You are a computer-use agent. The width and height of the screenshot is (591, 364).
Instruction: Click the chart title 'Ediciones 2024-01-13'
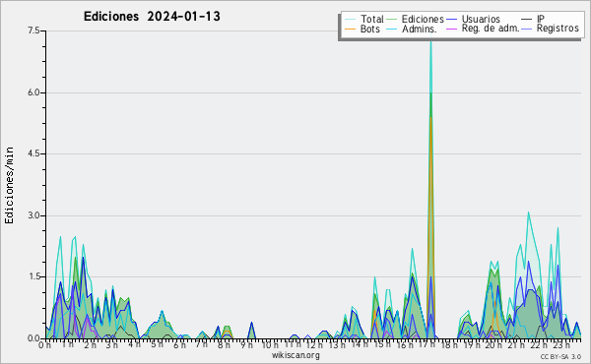coord(152,17)
